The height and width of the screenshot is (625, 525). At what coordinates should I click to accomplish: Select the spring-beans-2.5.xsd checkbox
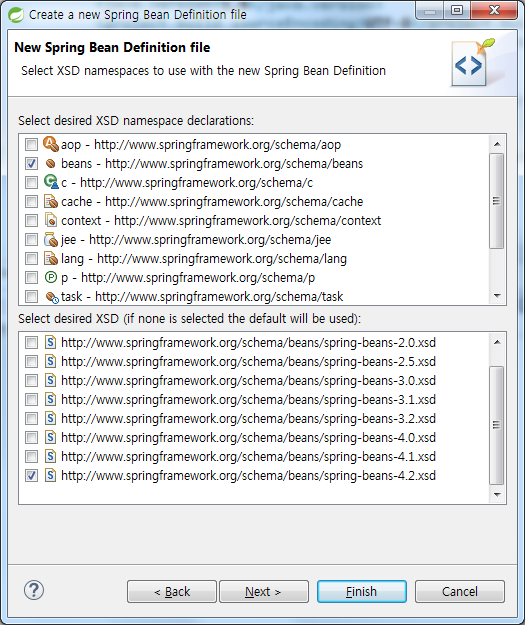(31, 362)
